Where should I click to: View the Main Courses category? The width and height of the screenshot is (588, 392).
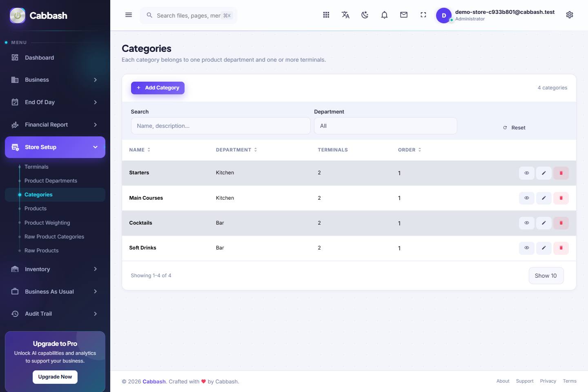click(527, 198)
